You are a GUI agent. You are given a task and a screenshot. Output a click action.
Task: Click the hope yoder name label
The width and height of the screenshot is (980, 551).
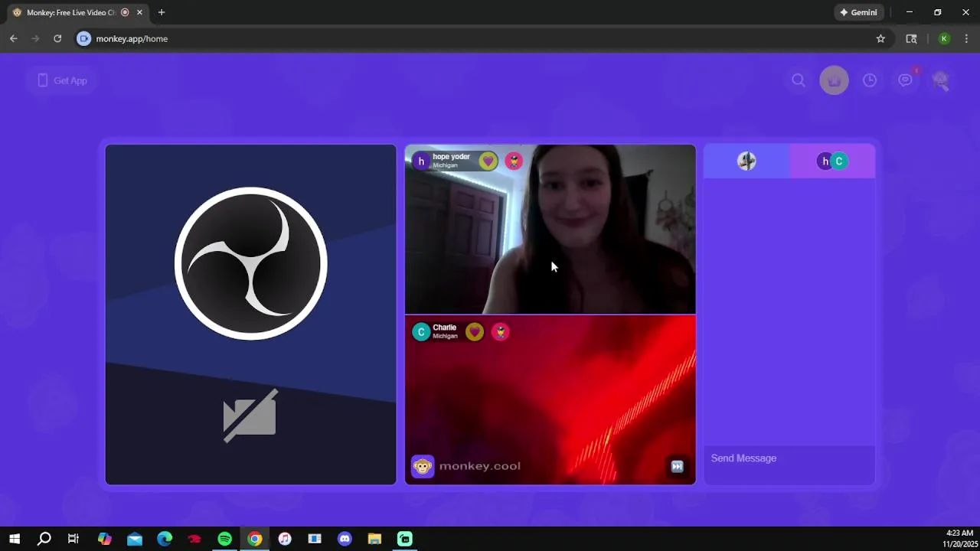(451, 157)
